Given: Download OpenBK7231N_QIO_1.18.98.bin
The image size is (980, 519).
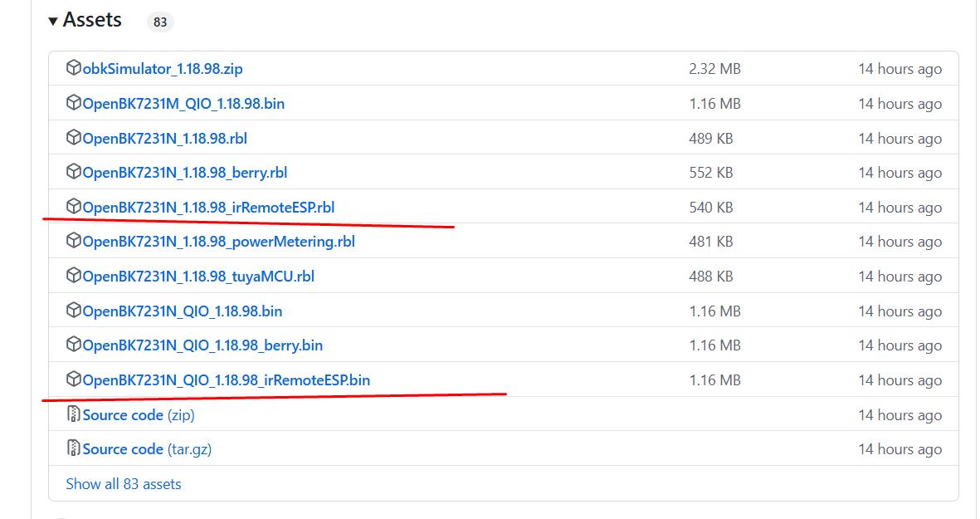Looking at the screenshot, I should coord(183,311).
